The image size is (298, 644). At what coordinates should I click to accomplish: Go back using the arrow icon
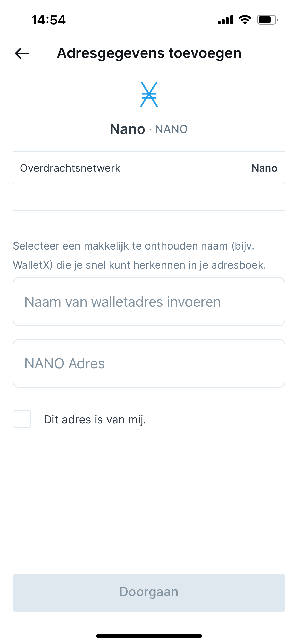22,53
